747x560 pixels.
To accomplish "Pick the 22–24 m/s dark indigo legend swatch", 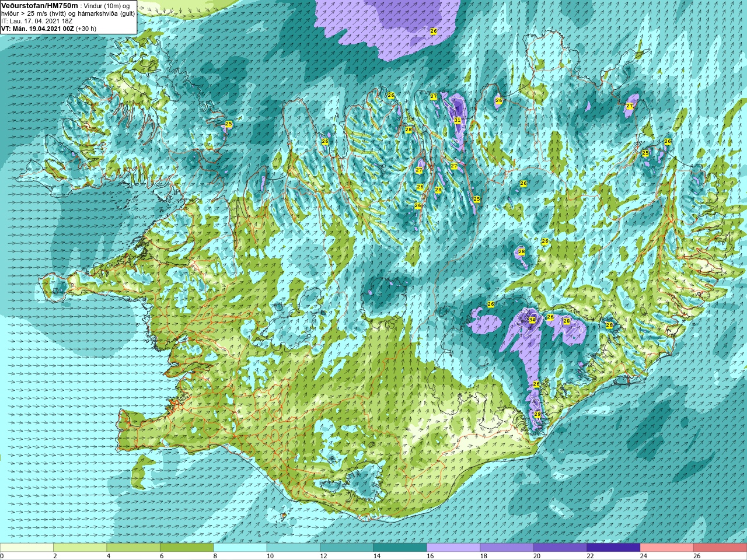I will pyautogui.click(x=613, y=548).
